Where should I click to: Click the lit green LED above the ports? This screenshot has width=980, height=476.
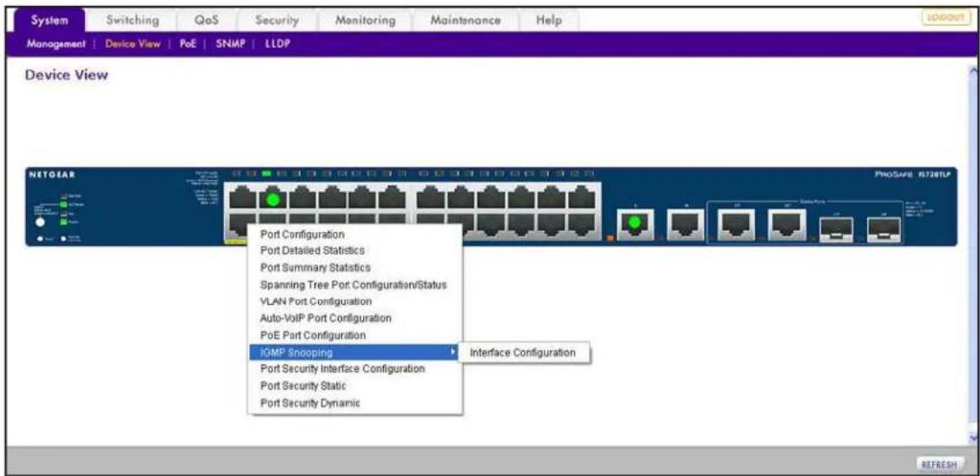[x=267, y=172]
